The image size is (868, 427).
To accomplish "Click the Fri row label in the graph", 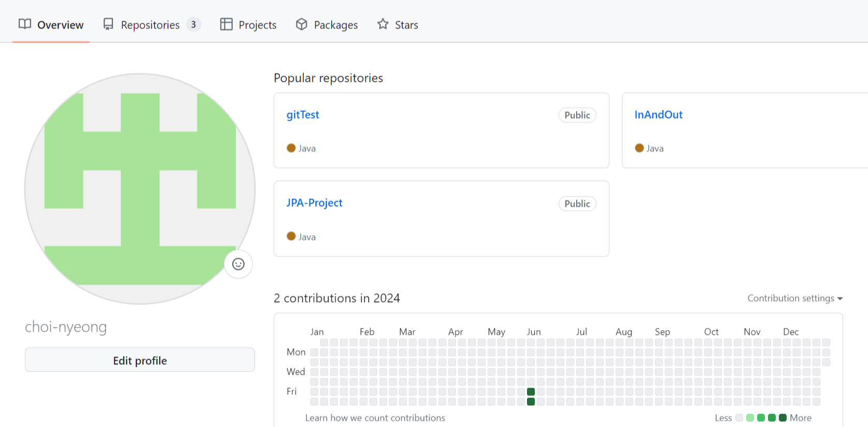I will point(292,391).
